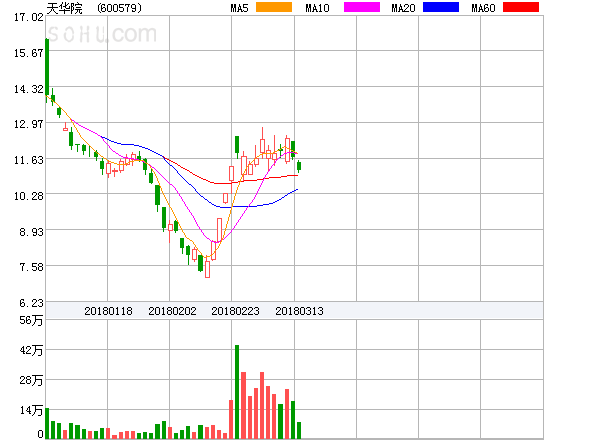
Task: Click the stock code (600579)
Action: tap(119, 8)
